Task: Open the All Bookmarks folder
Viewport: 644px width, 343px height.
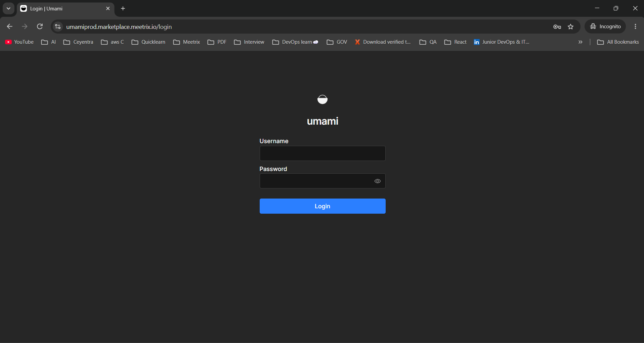Action: click(618, 42)
